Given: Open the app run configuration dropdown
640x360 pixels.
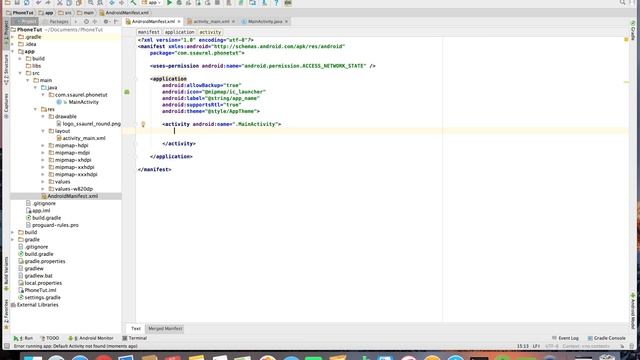Looking at the screenshot, I should tap(151, 3).
